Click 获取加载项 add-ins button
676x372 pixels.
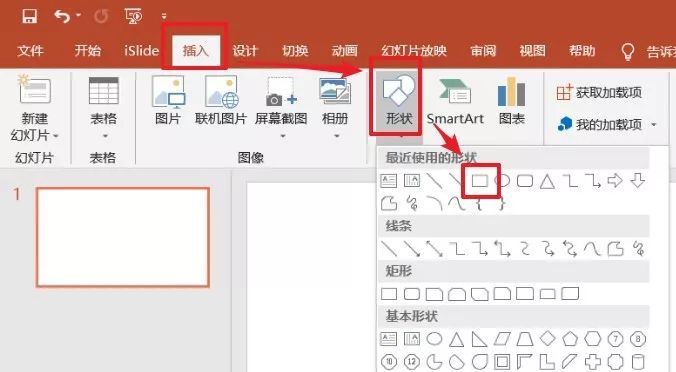599,92
